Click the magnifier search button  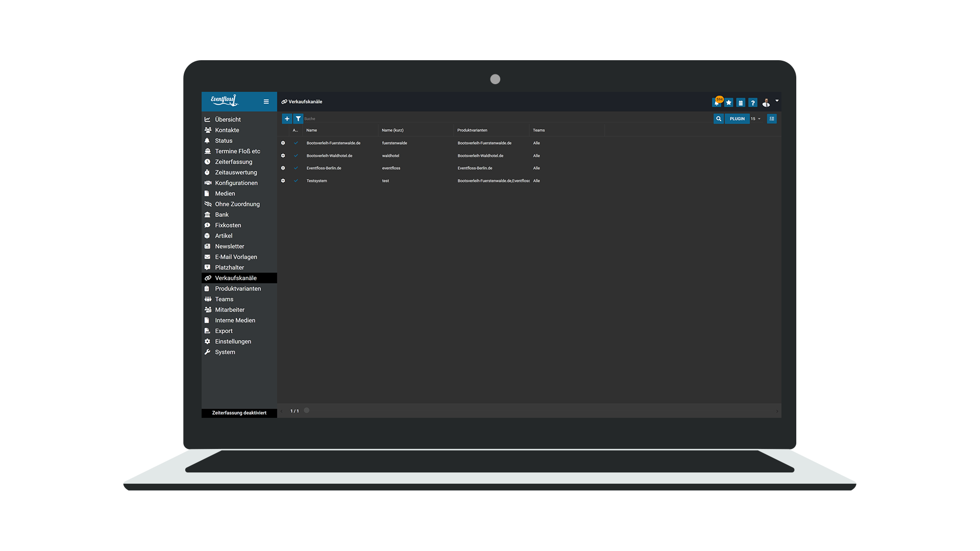tap(719, 118)
